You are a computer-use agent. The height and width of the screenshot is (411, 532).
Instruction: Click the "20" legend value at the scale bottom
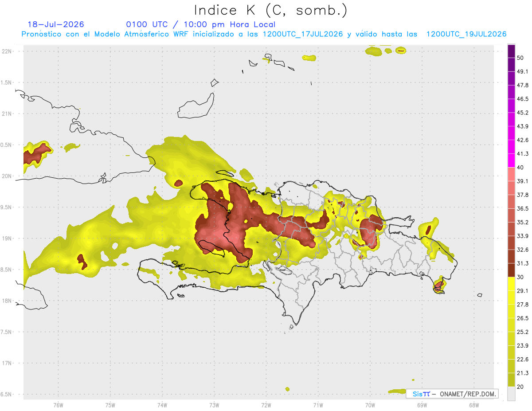(x=520, y=387)
